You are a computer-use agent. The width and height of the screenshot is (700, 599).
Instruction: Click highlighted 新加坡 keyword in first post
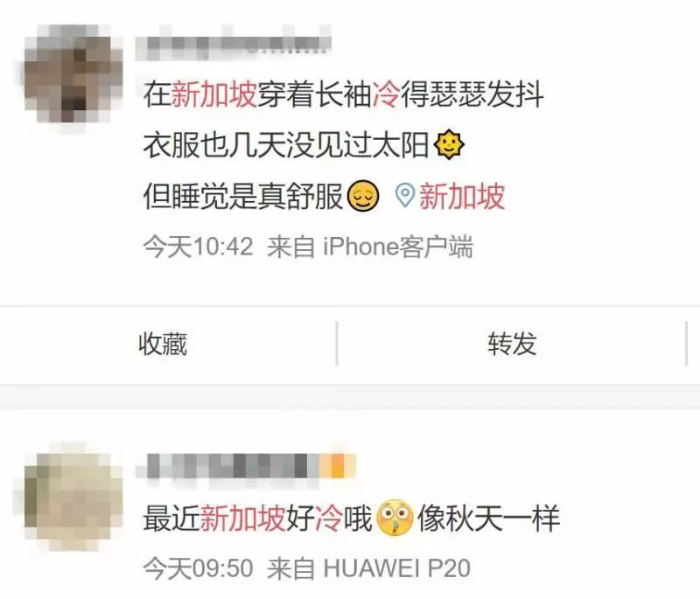213,94
